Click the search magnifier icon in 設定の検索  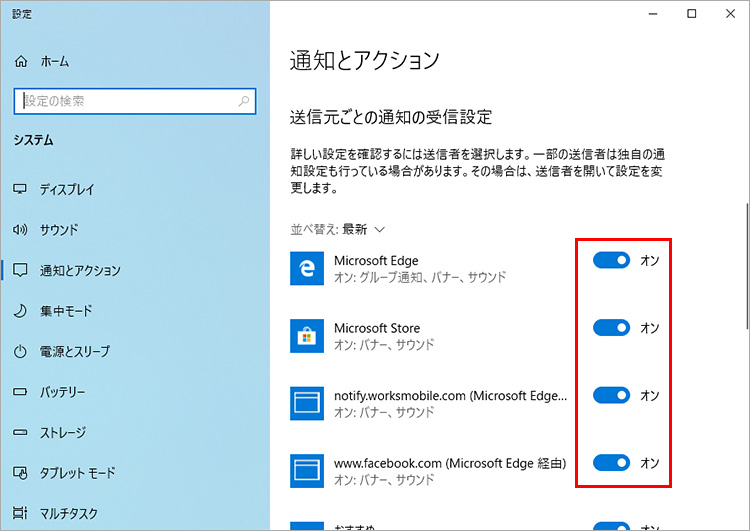click(243, 101)
